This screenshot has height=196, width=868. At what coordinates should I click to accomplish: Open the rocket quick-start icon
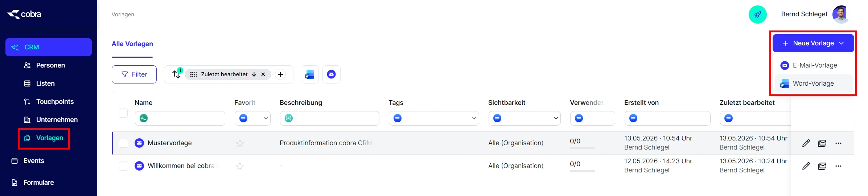(x=757, y=15)
